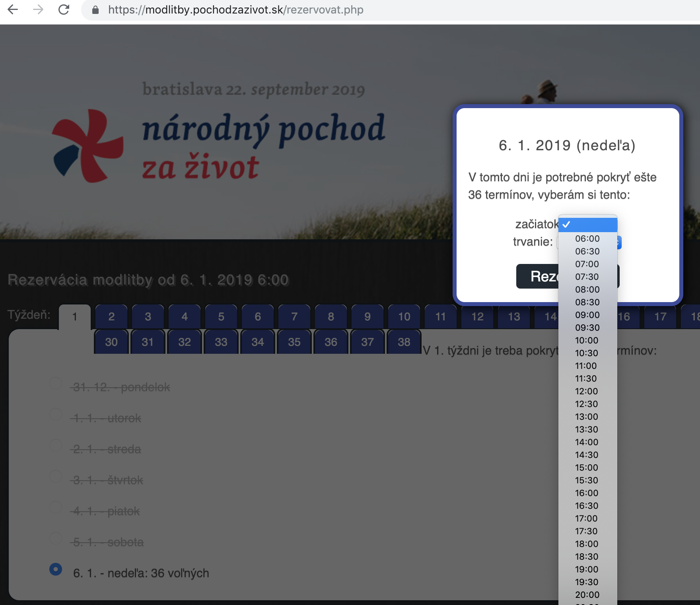The image size is (700, 605).
Task: Click the browser forward arrow
Action: [x=38, y=10]
